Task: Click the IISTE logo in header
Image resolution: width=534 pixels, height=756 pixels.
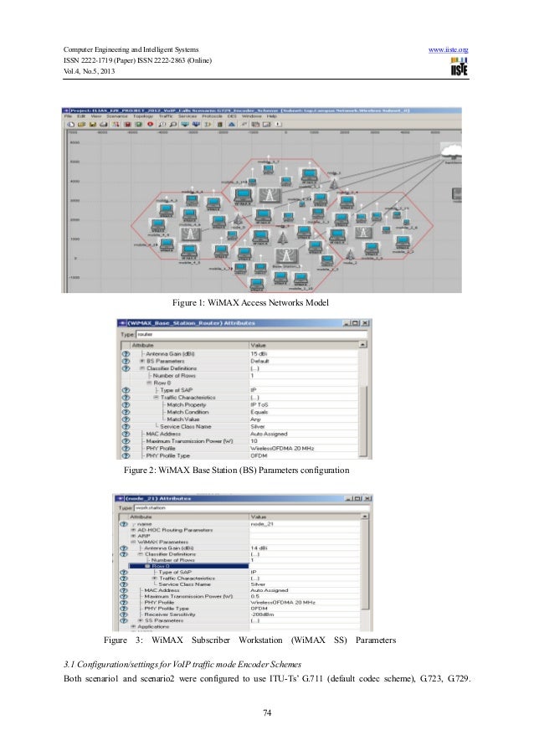Action: coord(459,66)
